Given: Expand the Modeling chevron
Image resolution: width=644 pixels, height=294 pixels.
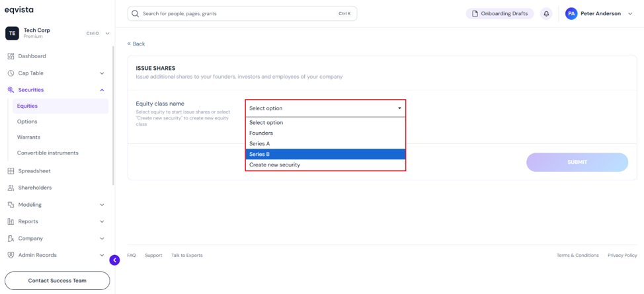Looking at the screenshot, I should (102, 205).
